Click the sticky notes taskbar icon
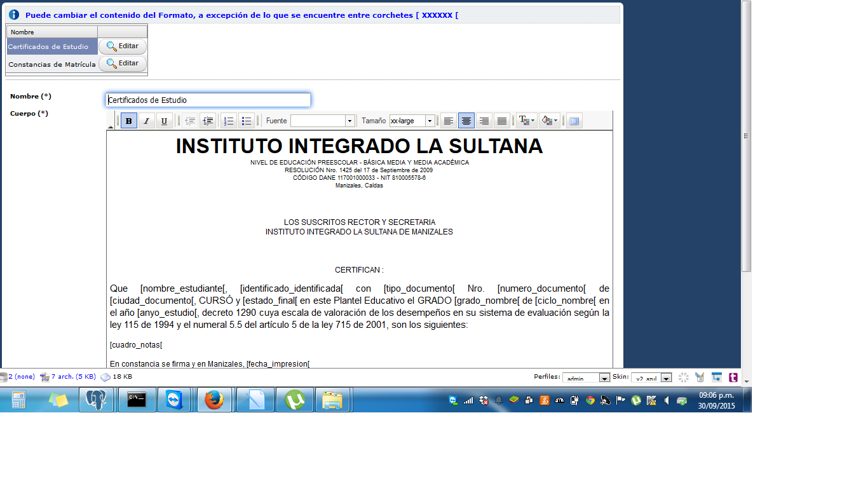The height and width of the screenshot is (488, 868). (x=58, y=400)
